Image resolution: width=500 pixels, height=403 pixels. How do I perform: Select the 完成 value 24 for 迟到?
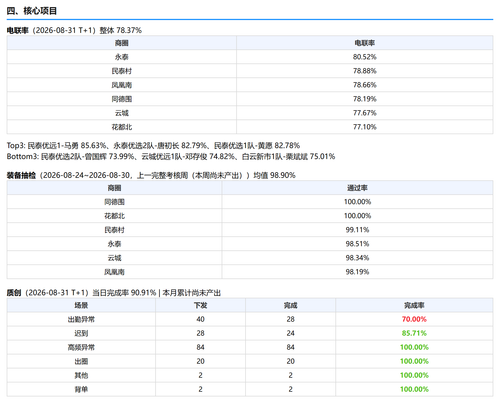290,333
